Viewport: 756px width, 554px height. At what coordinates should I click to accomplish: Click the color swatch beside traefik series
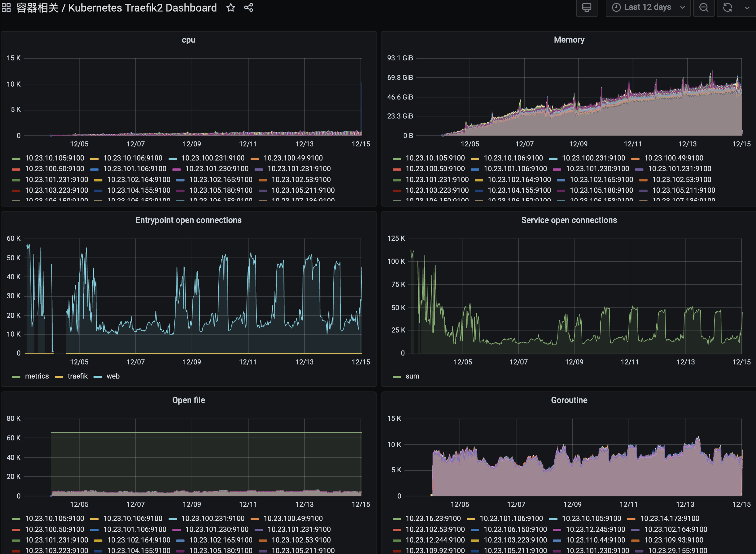coord(59,376)
